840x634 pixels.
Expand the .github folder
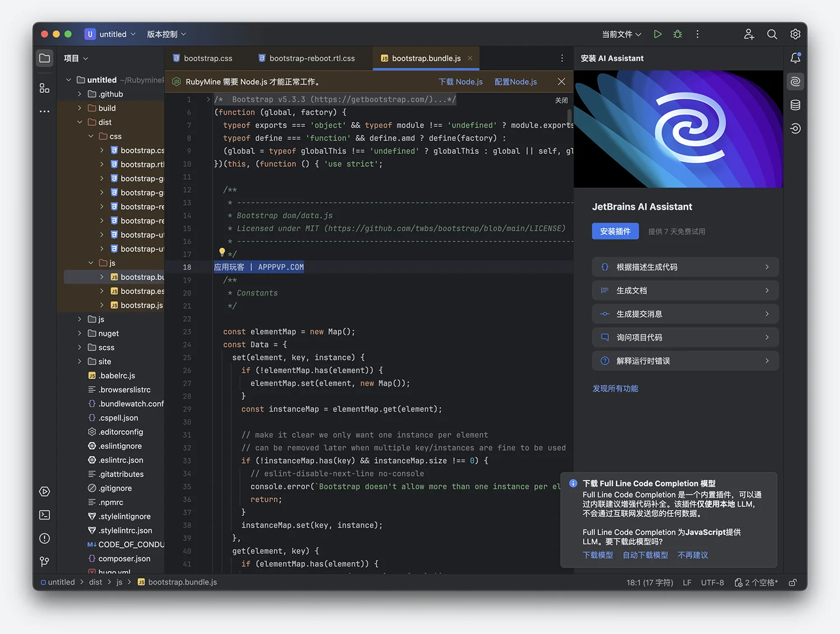point(80,94)
